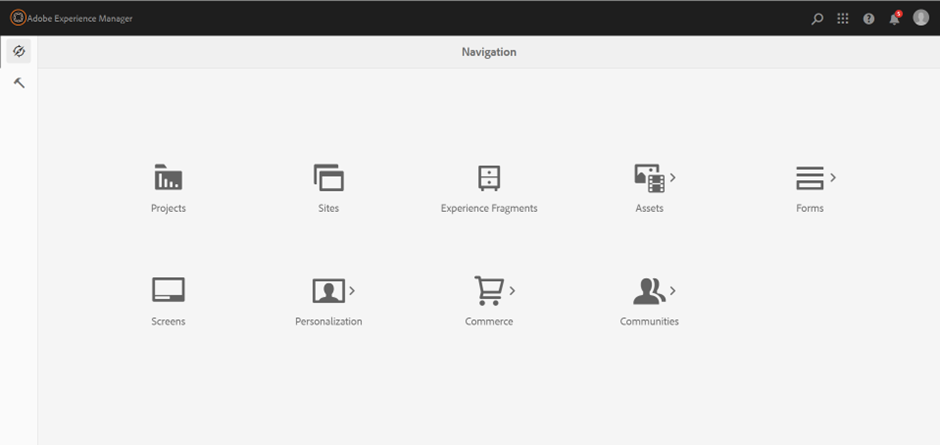
Task: Expand the Assets submenu chevron
Action: point(673,178)
